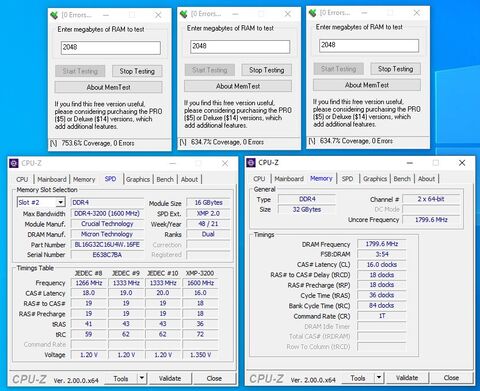Click the memory Size value 32 GBytes

pos(307,210)
